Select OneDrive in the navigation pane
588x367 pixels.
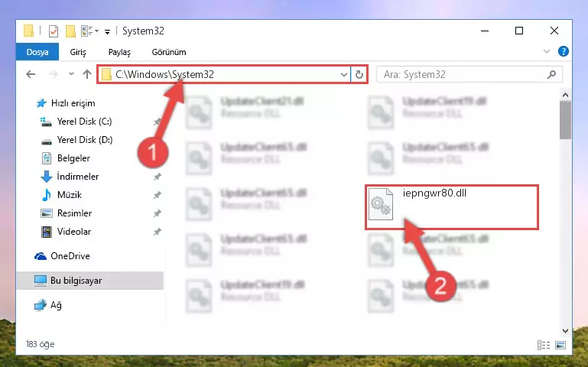(x=70, y=255)
